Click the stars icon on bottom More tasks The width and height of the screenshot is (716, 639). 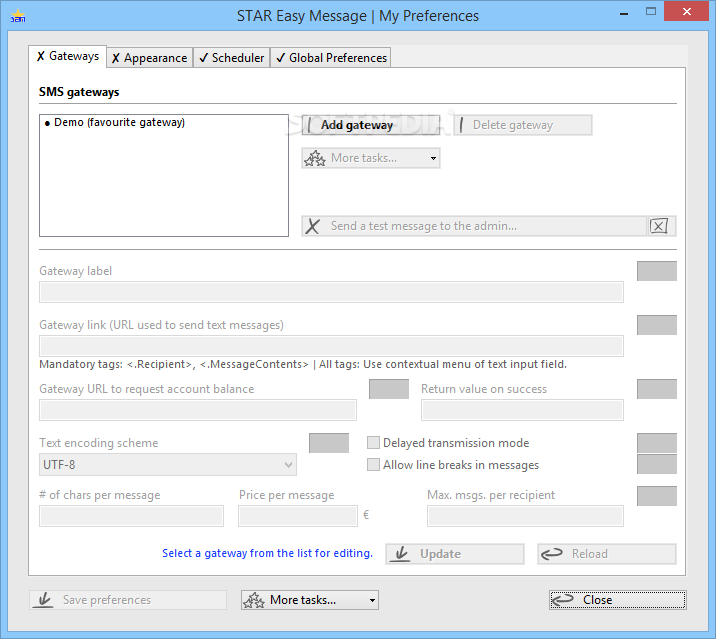[254, 600]
